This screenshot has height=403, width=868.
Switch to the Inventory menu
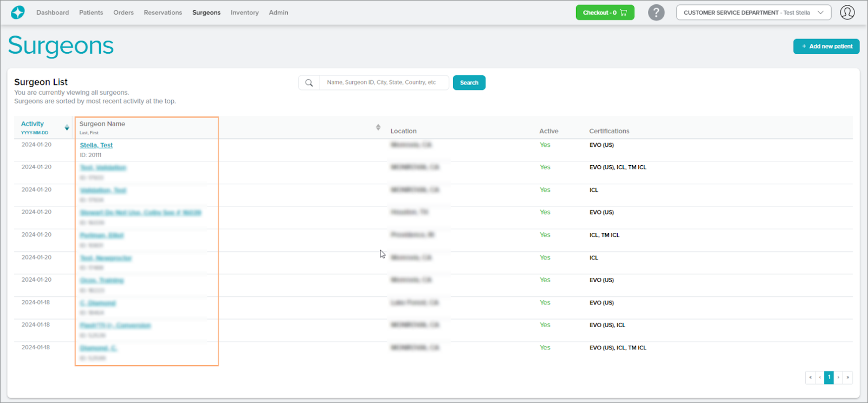[x=244, y=12]
